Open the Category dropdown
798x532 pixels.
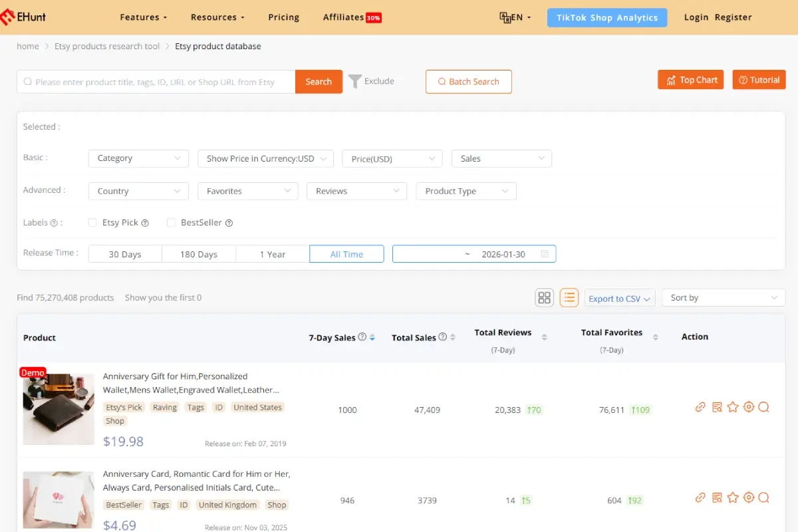click(x=138, y=158)
